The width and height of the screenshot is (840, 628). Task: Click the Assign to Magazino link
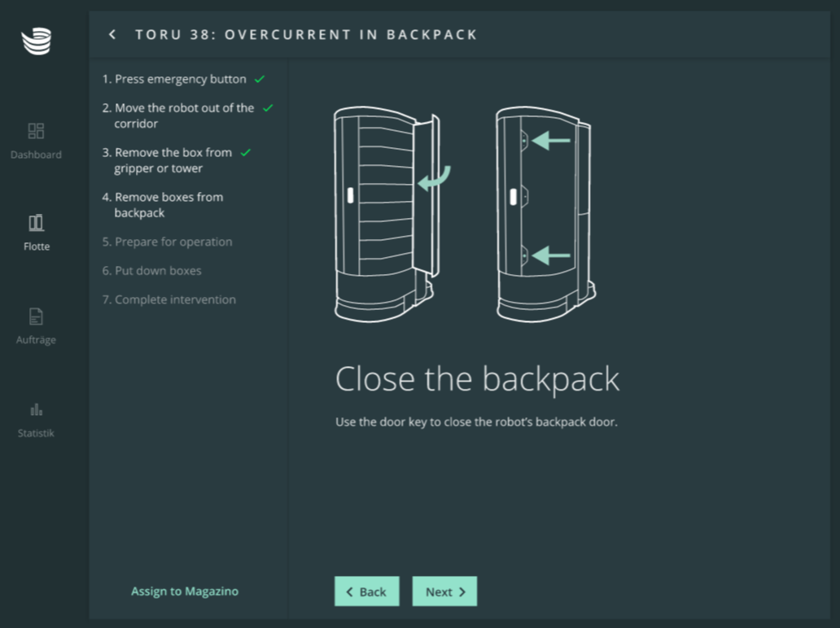(x=185, y=591)
